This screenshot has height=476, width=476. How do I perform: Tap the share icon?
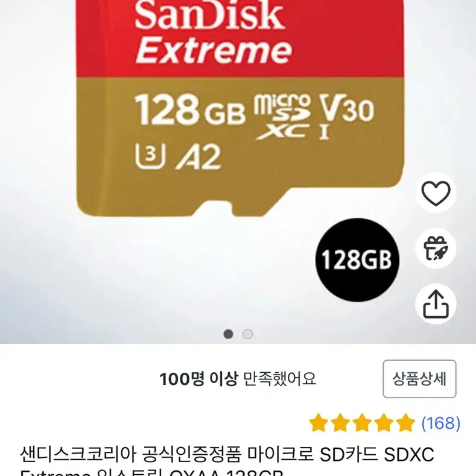click(436, 304)
